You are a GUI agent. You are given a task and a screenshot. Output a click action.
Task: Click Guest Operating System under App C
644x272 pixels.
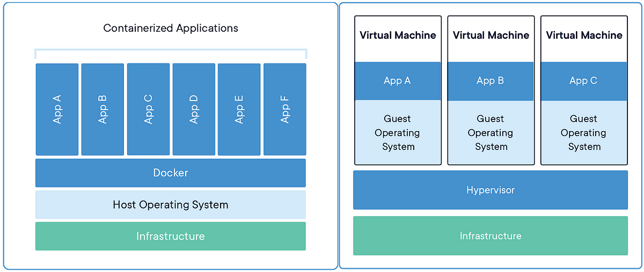(584, 132)
